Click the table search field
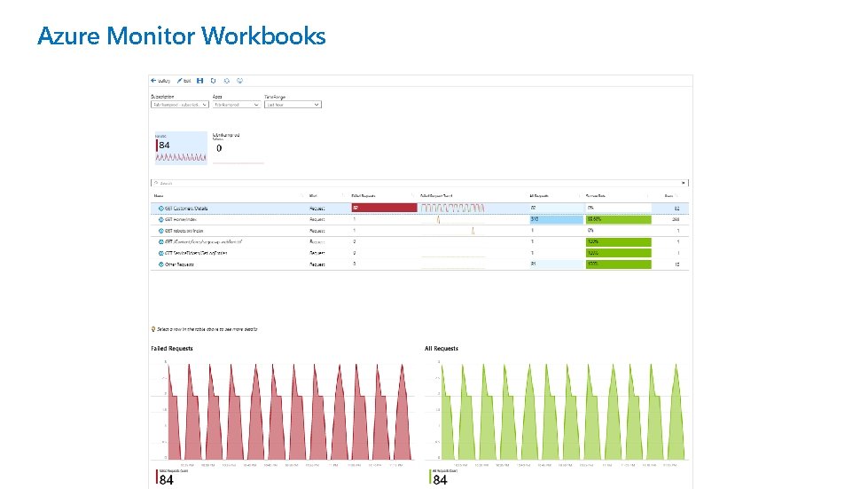 coord(419,183)
